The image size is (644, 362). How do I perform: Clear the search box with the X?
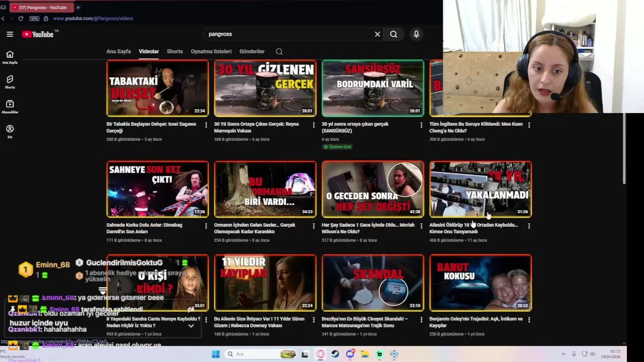(377, 34)
